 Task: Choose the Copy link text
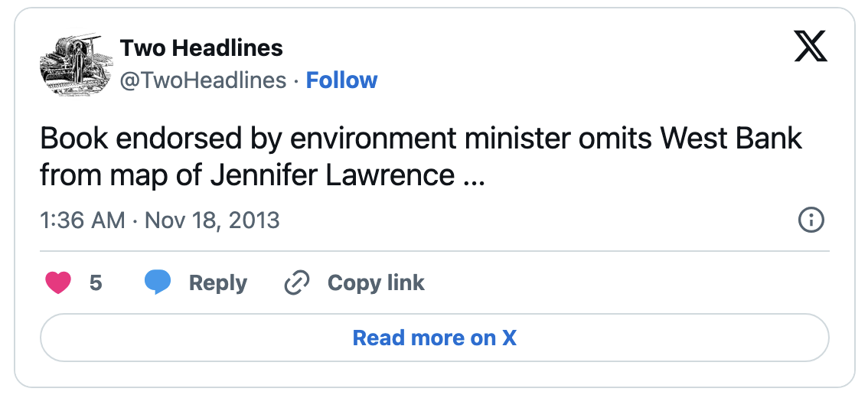coord(376,283)
